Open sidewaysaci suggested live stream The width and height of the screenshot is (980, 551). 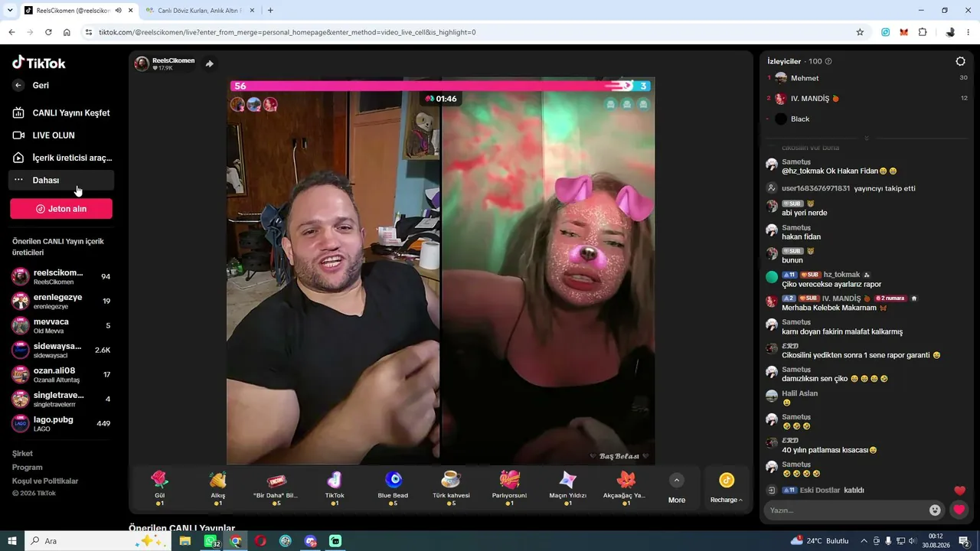click(x=61, y=350)
